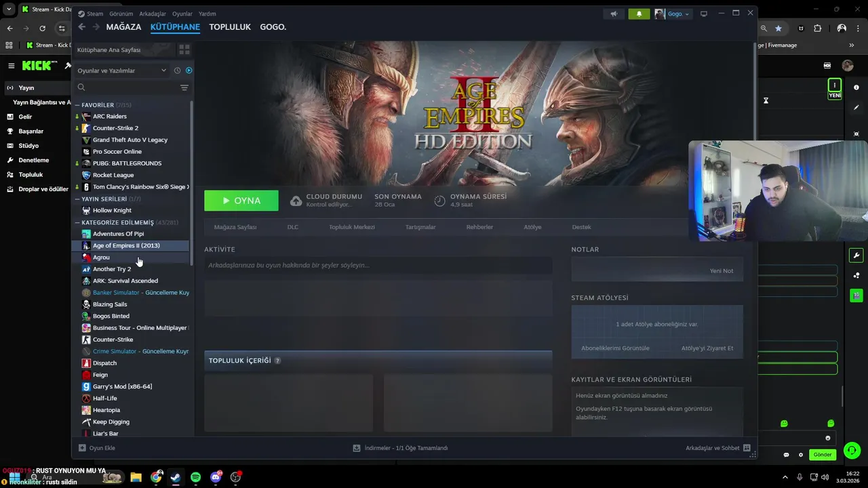The image size is (868, 488).
Task: Open the Oyunlar menu
Action: [182, 14]
